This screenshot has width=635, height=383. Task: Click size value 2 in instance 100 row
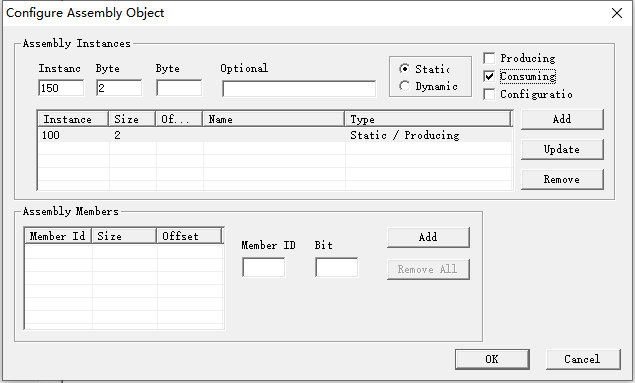coord(117,135)
